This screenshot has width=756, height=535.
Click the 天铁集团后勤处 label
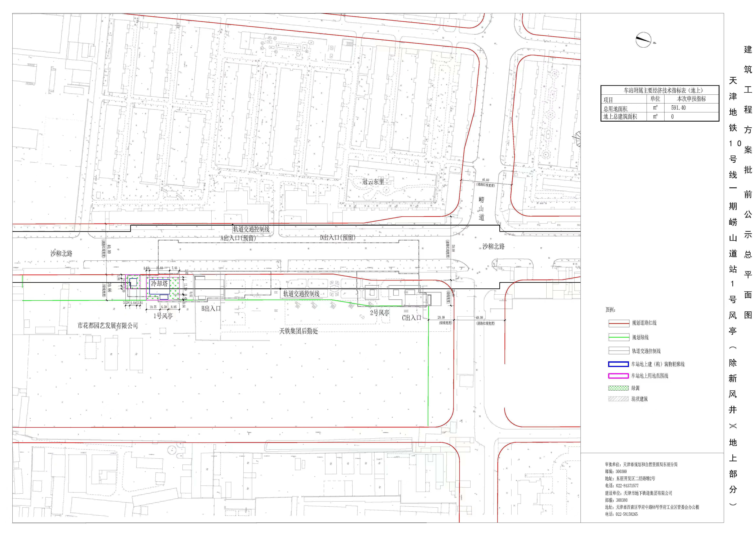[299, 331]
